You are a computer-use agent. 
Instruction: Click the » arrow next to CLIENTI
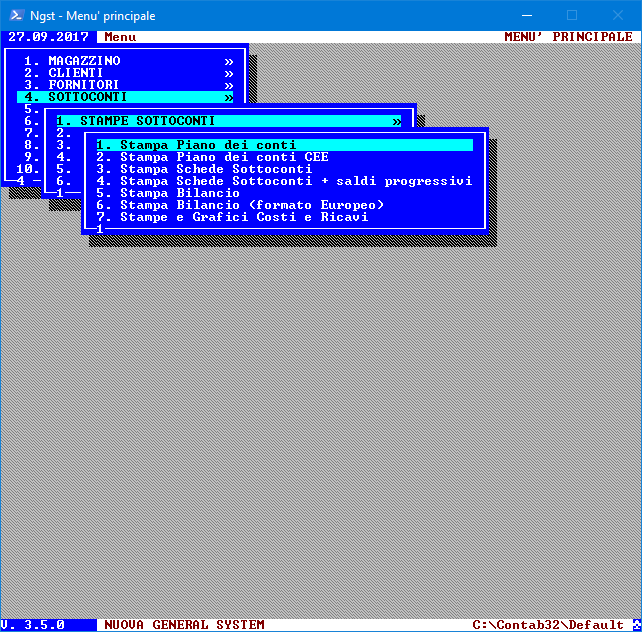coord(229,73)
